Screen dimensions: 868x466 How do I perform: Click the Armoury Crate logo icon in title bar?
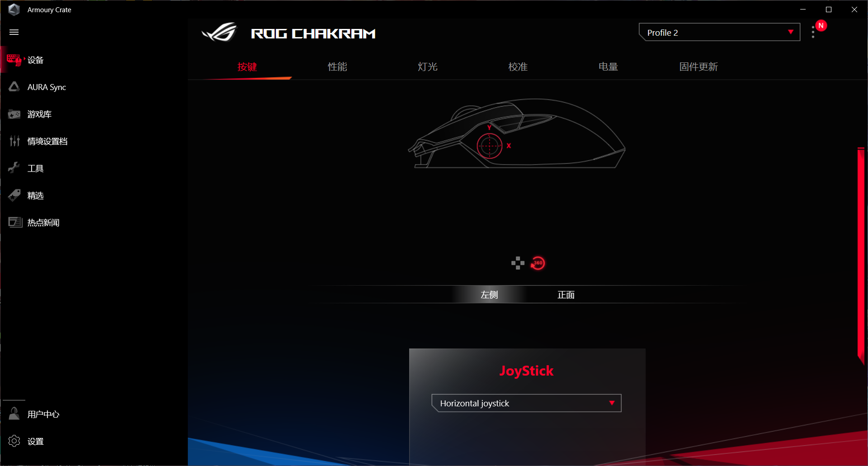[x=14, y=10]
